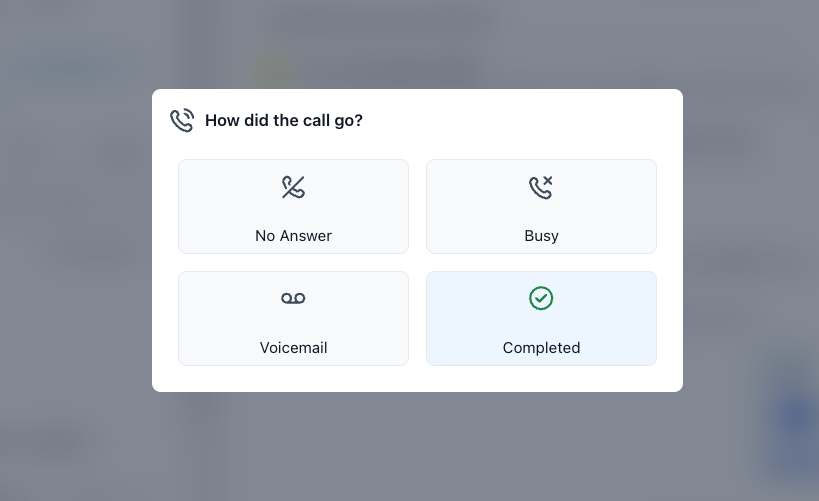
Task: Click the crossed-out phone icon for No Answer
Action: [x=293, y=187]
